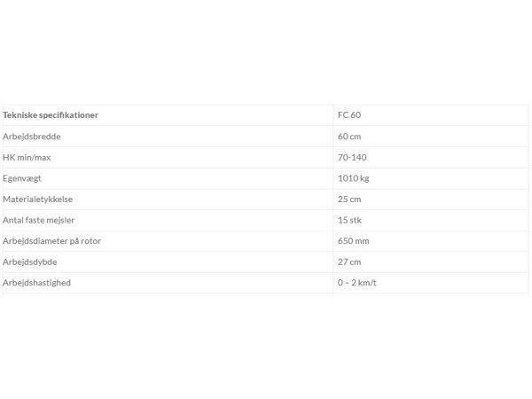532x399 pixels.
Task: Click the word specifikationer in header
Action: tap(69, 115)
